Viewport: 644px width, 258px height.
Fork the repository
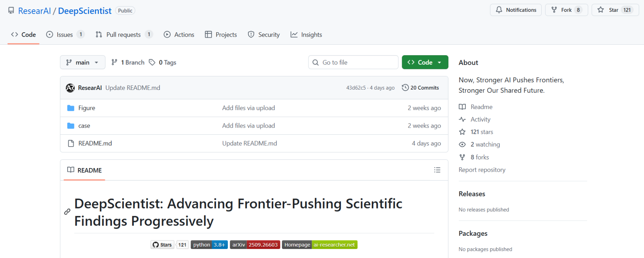click(562, 10)
